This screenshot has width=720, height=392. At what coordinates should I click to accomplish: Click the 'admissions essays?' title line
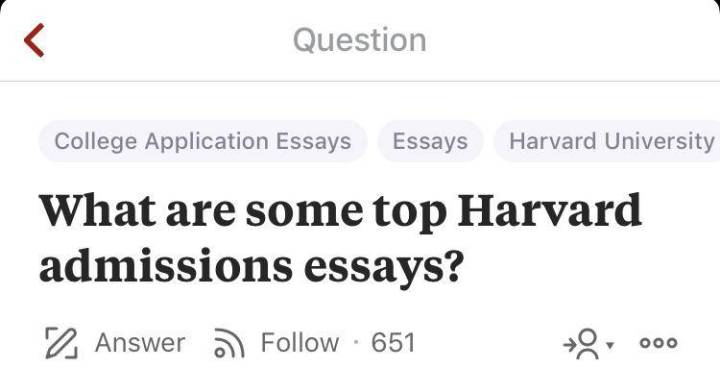(x=251, y=267)
